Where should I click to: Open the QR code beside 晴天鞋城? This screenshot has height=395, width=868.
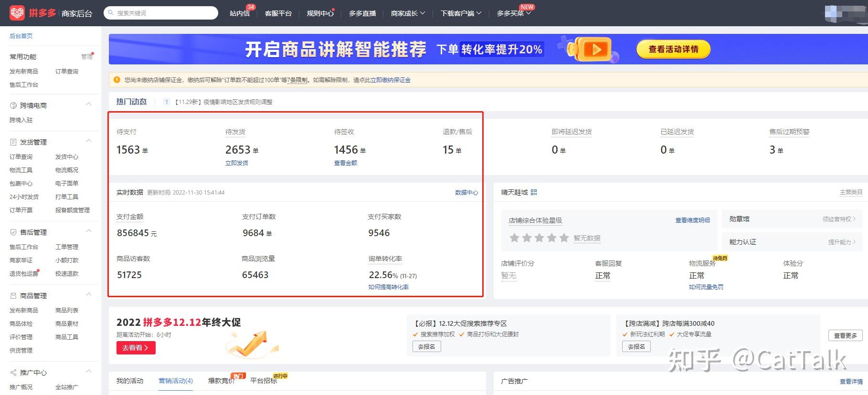(534, 192)
